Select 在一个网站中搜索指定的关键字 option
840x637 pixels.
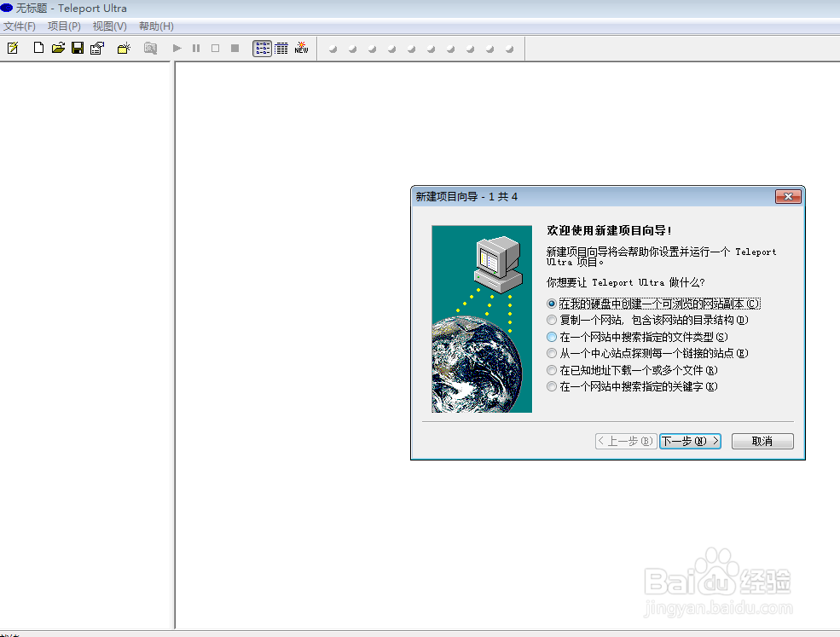632,386
